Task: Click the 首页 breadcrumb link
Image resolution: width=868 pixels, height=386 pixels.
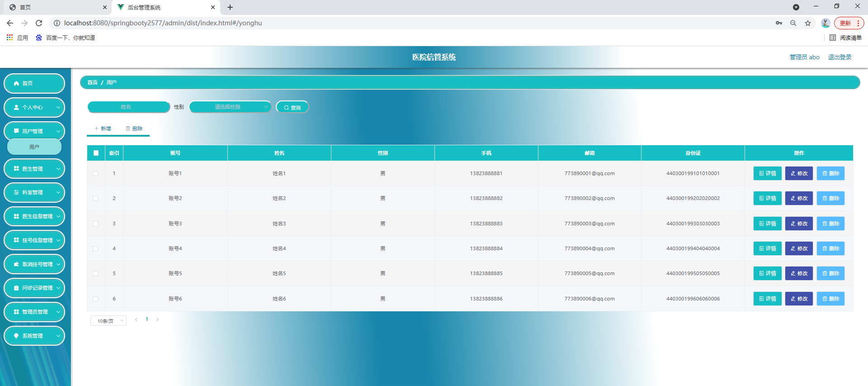Action: pyautogui.click(x=92, y=82)
